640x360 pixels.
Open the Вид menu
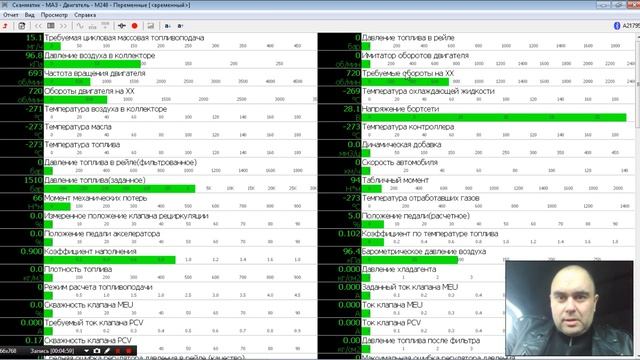click(29, 15)
